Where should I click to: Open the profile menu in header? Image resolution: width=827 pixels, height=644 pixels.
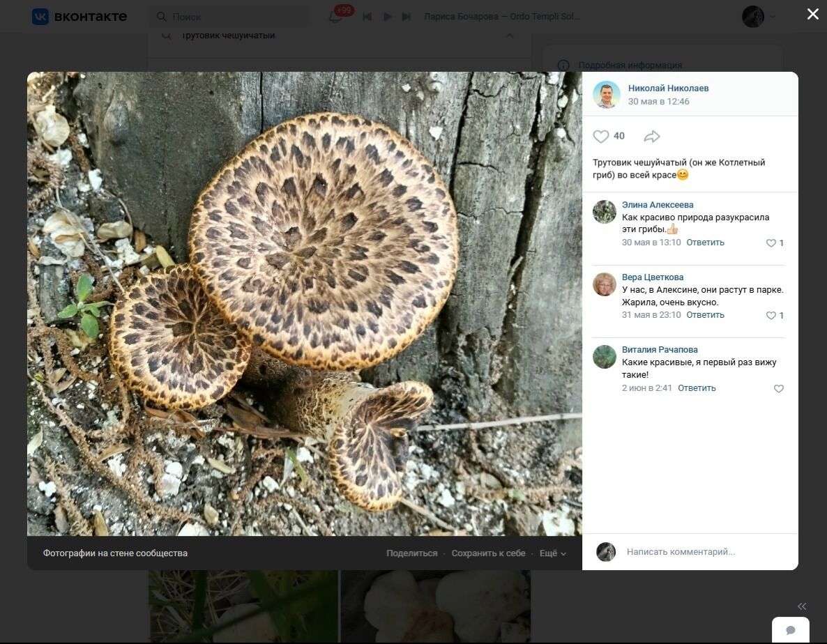click(x=759, y=17)
